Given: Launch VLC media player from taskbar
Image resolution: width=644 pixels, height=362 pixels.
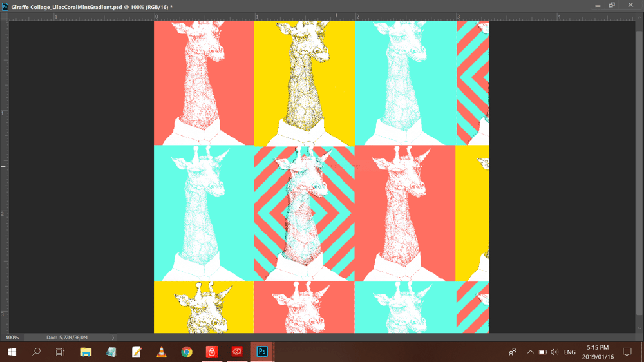Looking at the screenshot, I should click(x=162, y=352).
